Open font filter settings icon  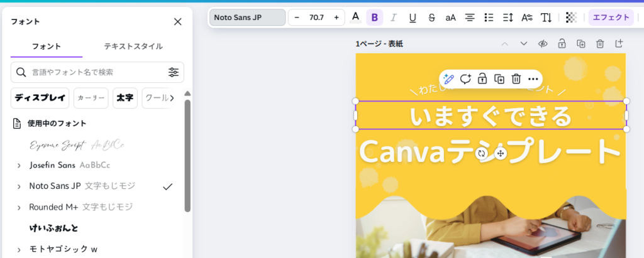174,72
